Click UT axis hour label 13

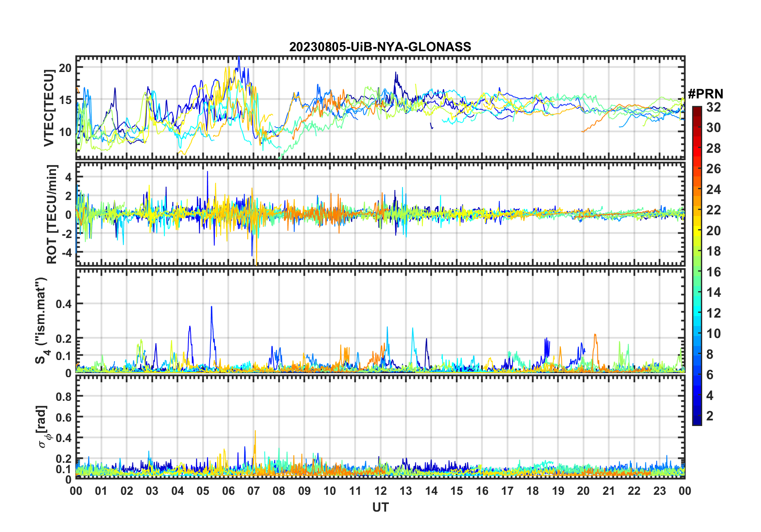pos(406,491)
